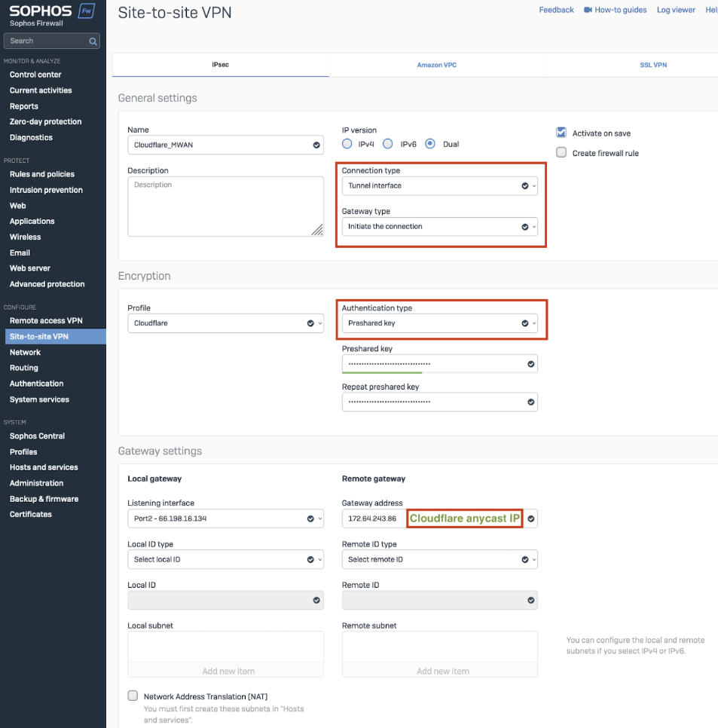This screenshot has width=718, height=728.
Task: Click the Preshared key password field
Action: (439, 364)
